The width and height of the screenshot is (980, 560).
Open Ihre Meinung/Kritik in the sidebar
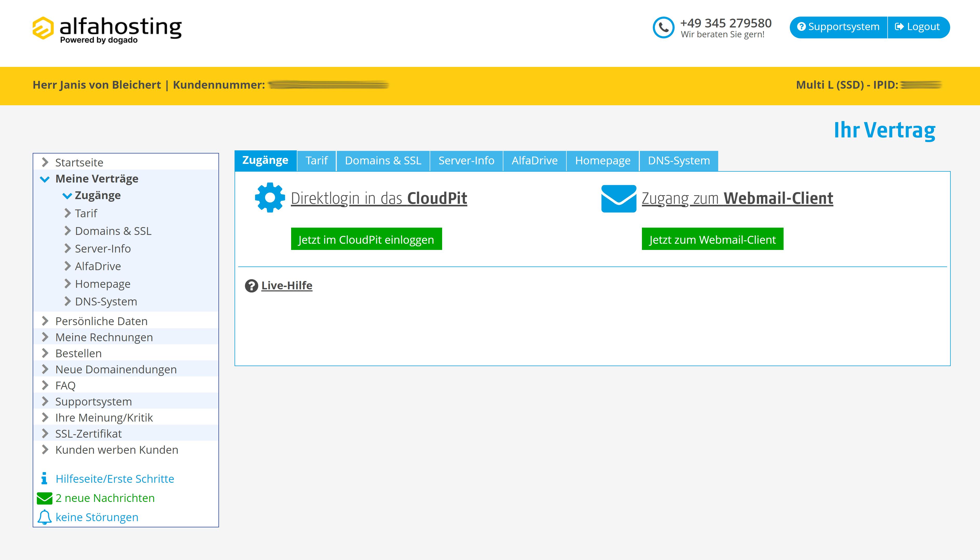[104, 418]
